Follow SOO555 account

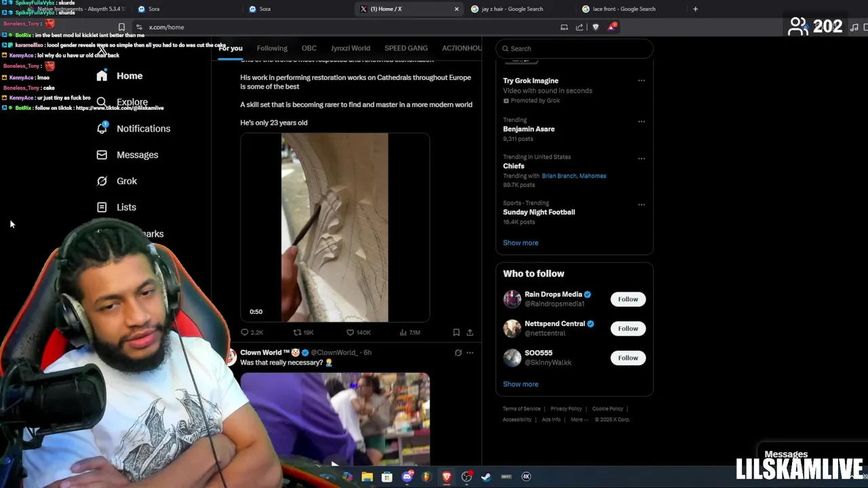click(628, 358)
